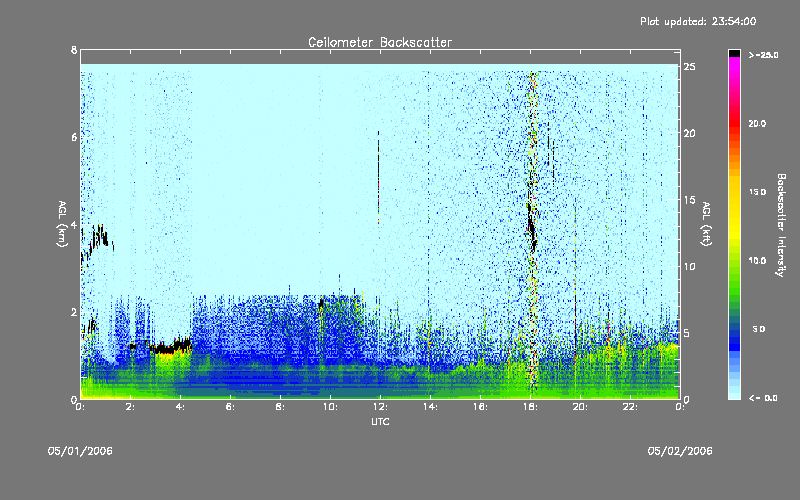Viewport: 800px width, 500px height.
Task: Click the '18:' hour tick on x-axis
Action: (x=530, y=407)
